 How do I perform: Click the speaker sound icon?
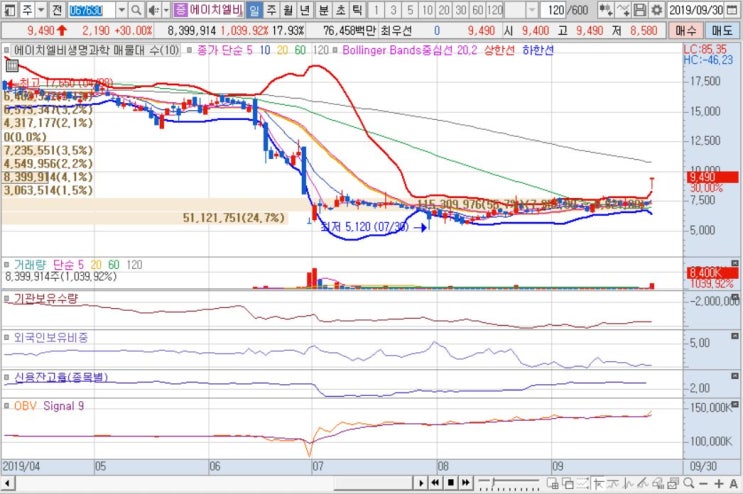[154, 9]
